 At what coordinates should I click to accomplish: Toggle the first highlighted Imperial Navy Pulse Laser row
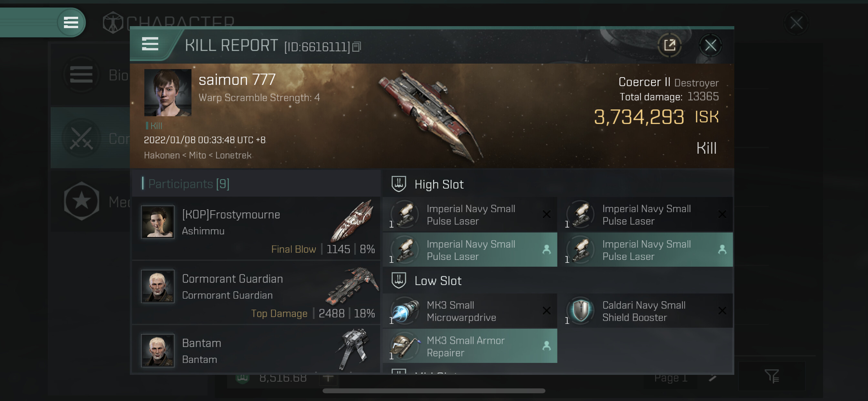(x=470, y=250)
